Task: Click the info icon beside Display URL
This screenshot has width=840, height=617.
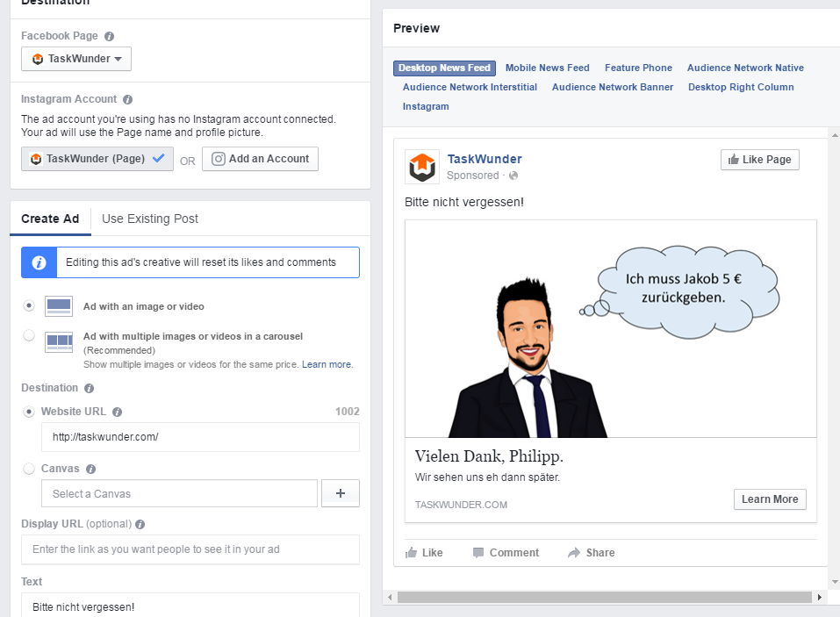Action: tap(140, 524)
